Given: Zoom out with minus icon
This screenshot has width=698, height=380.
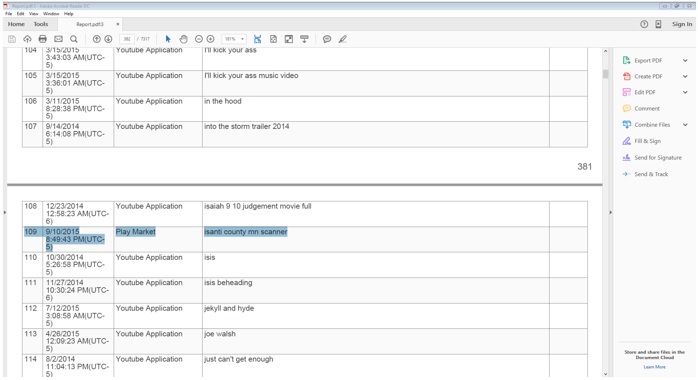Looking at the screenshot, I should [x=199, y=39].
